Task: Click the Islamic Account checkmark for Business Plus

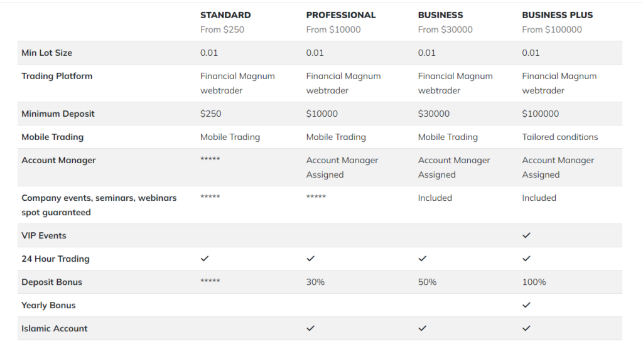Action: point(526,328)
